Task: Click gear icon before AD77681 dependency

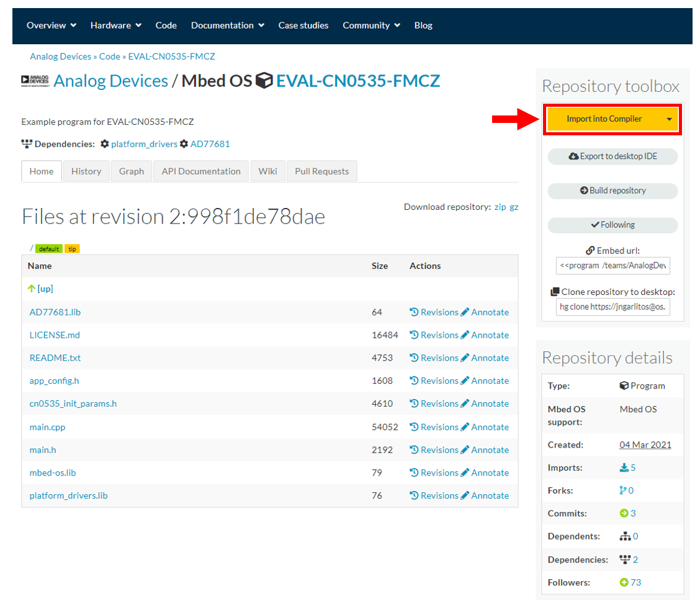Action: [x=184, y=144]
